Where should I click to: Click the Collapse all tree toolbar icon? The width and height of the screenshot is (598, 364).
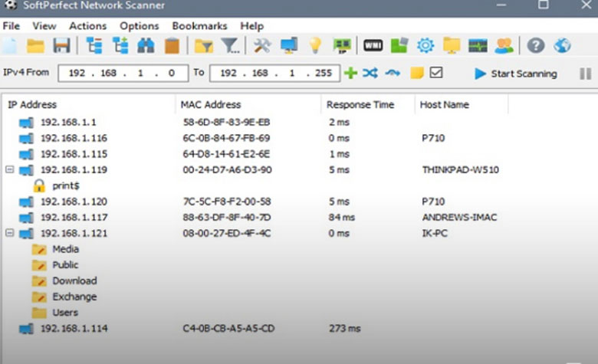[x=94, y=46]
